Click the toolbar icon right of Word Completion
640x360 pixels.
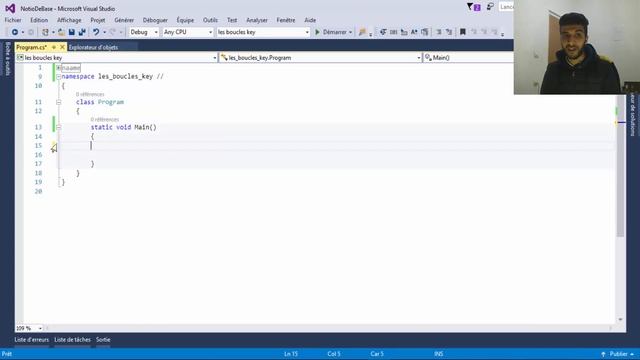424,32
